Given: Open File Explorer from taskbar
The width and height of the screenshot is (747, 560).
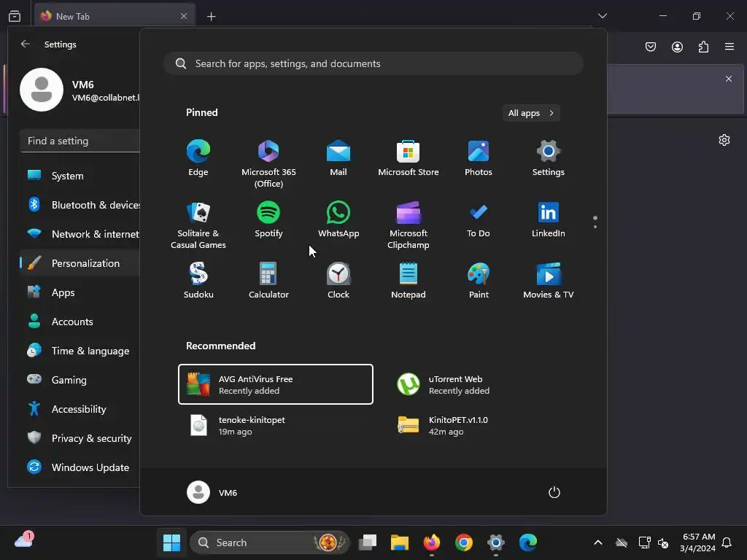Looking at the screenshot, I should [400, 542].
